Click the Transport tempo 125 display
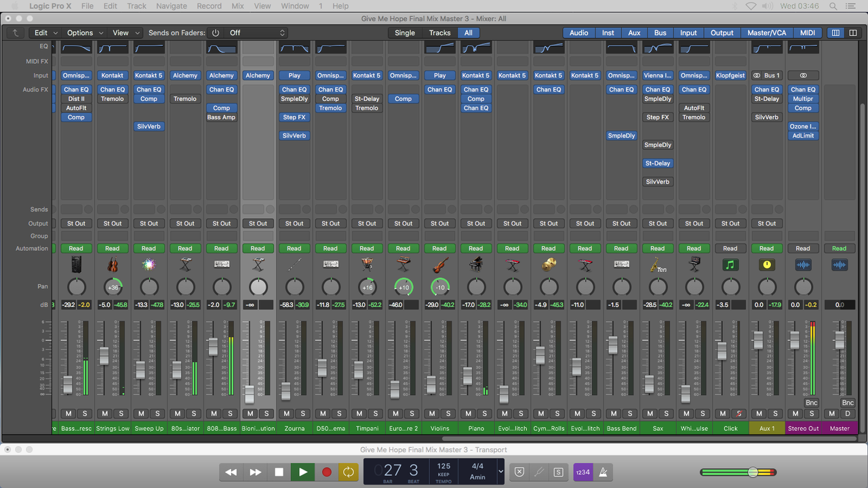The width and height of the screenshot is (868, 488). (443, 466)
